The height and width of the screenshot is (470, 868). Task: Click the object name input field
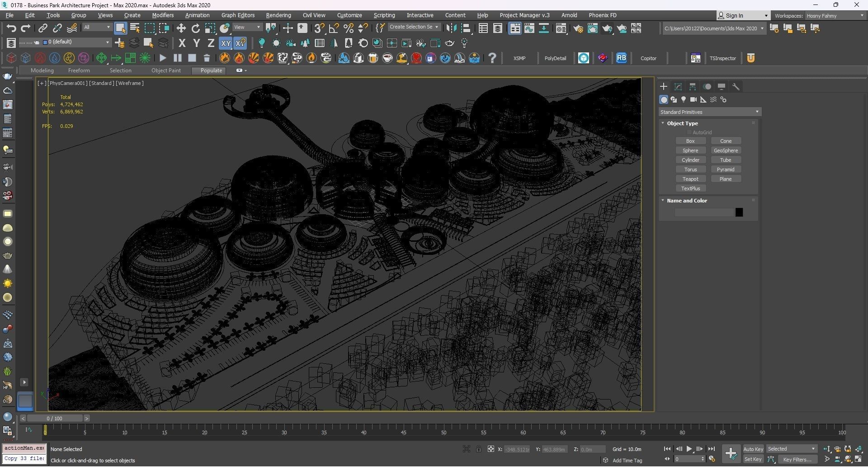tap(704, 212)
